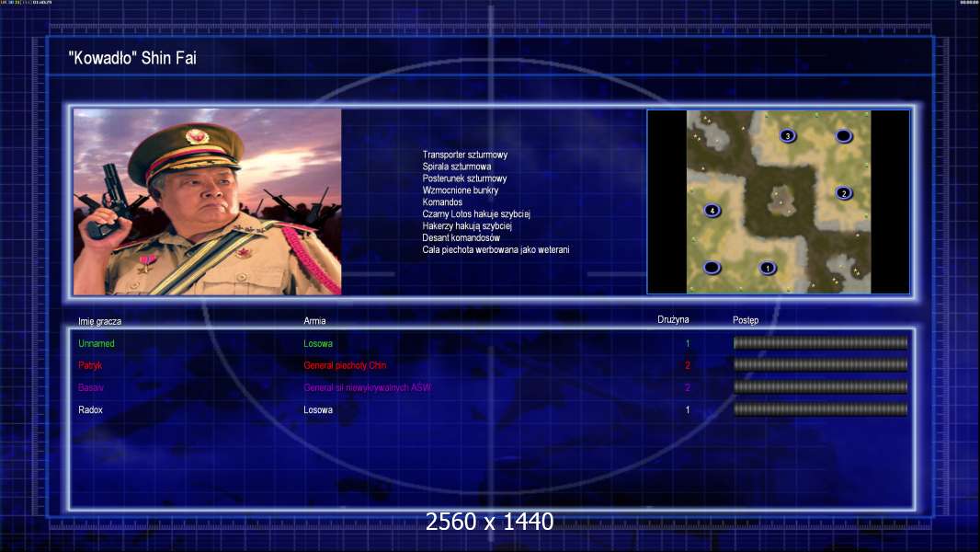Click the "Posterunek szturmowy" list entry

(464, 178)
